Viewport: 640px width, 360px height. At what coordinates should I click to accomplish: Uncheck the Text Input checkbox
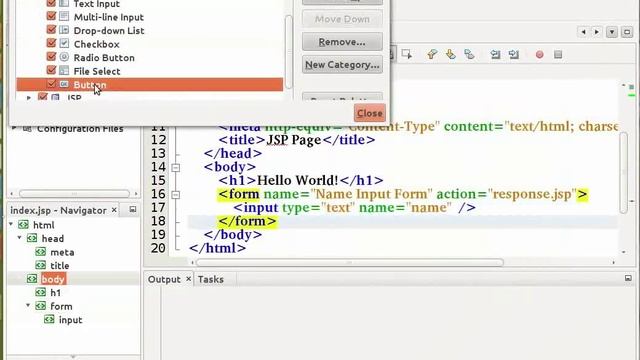51,3
